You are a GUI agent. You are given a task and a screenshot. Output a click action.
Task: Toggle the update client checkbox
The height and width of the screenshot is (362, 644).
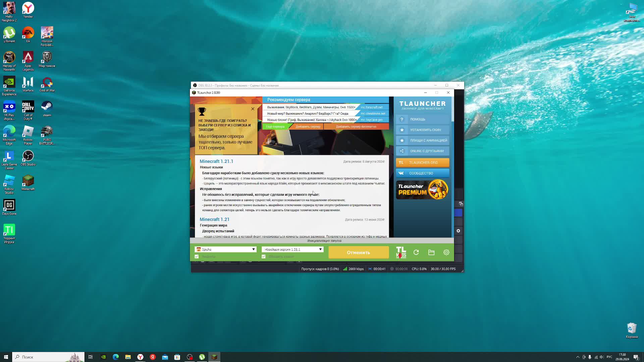click(264, 257)
